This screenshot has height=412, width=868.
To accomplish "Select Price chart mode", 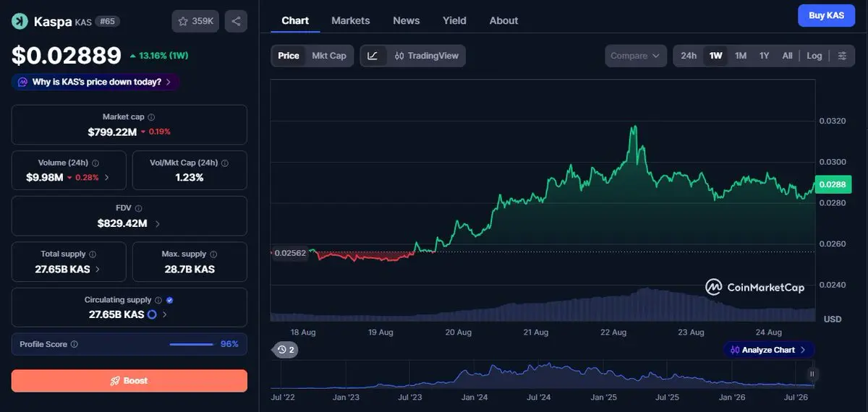I will [x=289, y=56].
